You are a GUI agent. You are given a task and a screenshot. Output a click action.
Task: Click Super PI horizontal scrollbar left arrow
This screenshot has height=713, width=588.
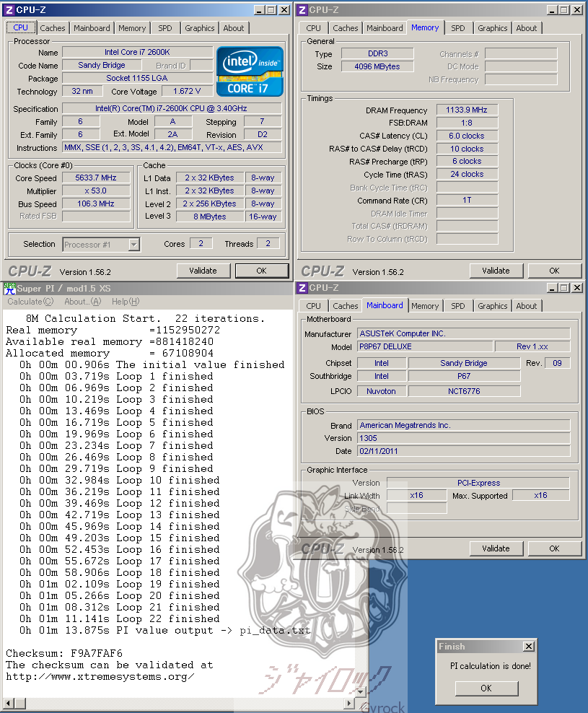(8, 704)
